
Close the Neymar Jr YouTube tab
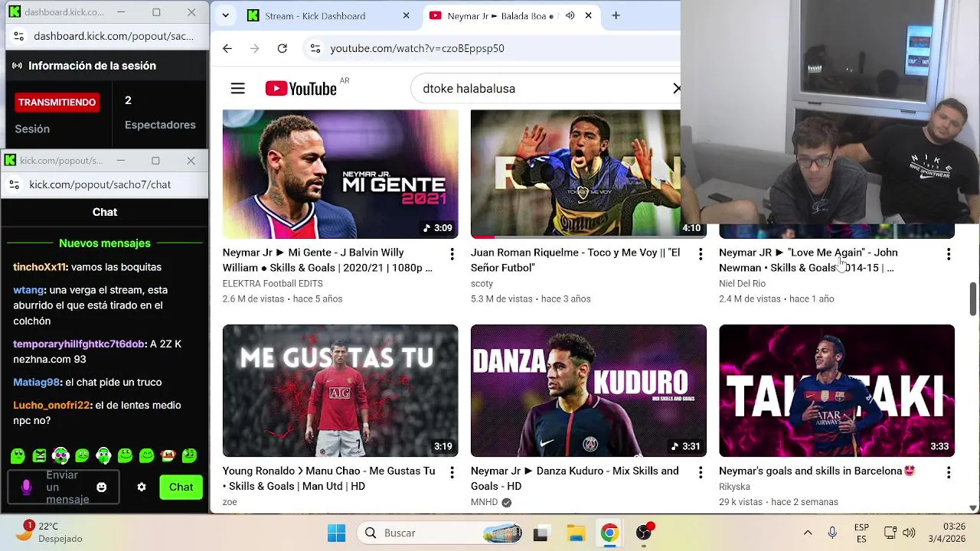pos(588,15)
